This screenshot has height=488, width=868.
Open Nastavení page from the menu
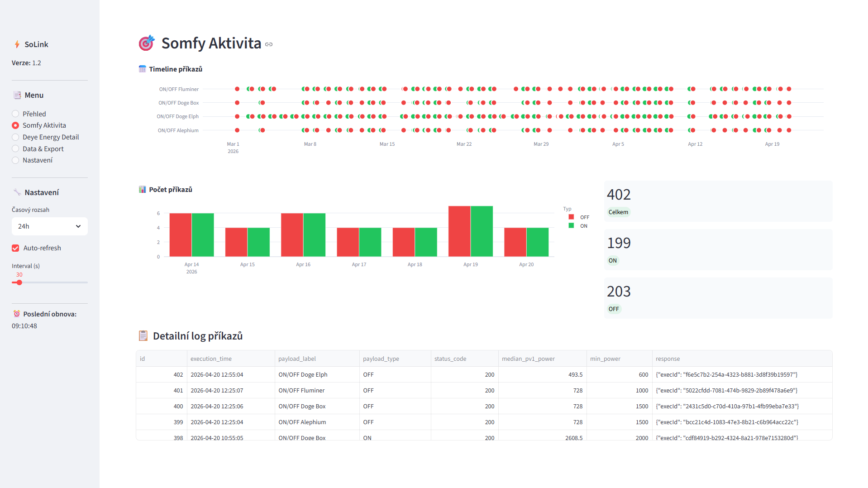coord(16,160)
